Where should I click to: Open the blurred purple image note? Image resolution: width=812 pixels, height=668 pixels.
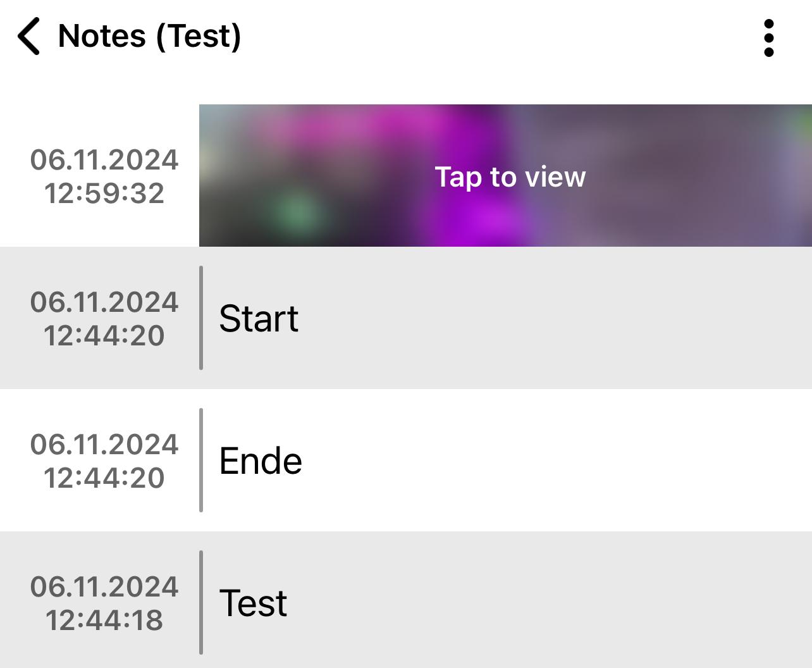point(505,175)
